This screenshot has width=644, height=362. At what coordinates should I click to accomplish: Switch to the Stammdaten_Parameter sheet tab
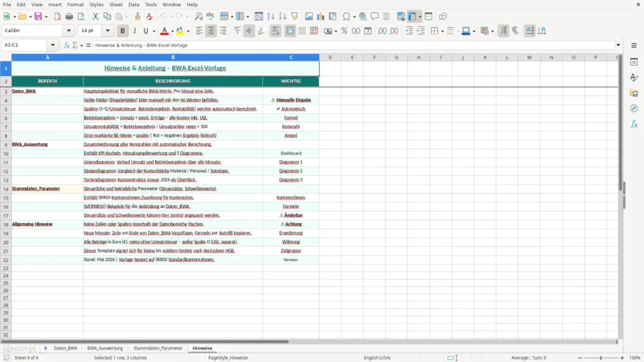(158, 348)
